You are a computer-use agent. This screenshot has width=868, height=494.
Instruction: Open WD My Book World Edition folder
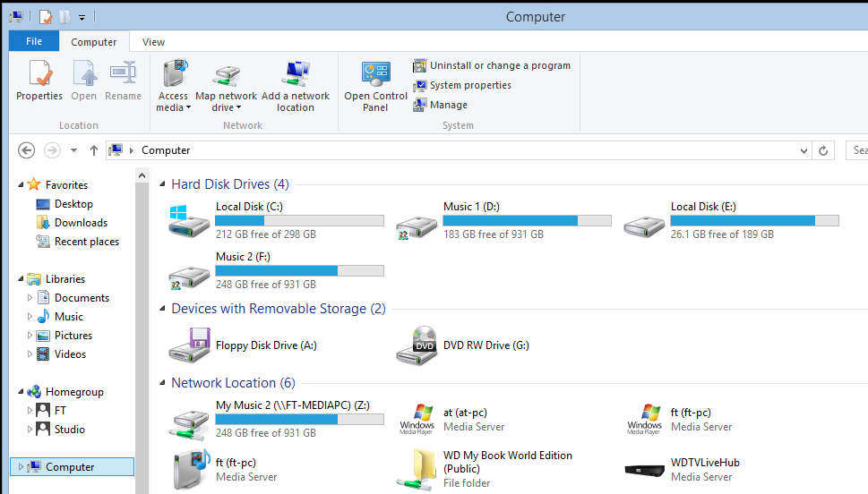coord(507,462)
